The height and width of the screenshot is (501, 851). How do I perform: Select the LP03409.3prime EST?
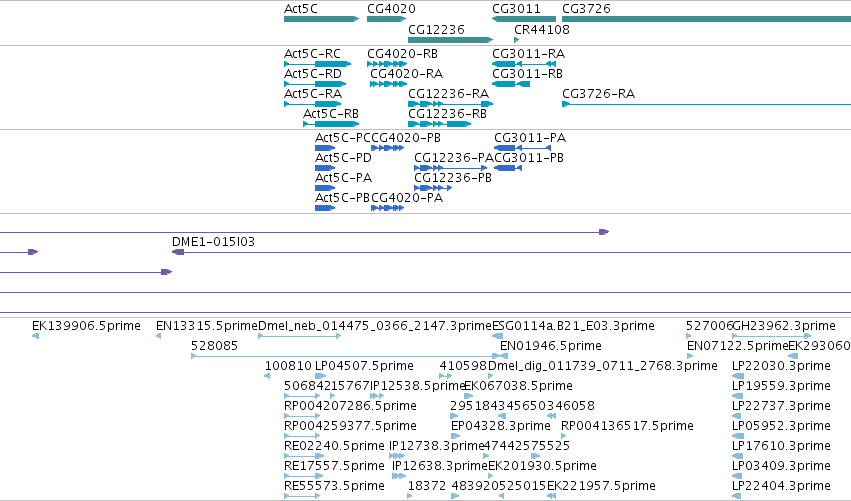[738, 477]
